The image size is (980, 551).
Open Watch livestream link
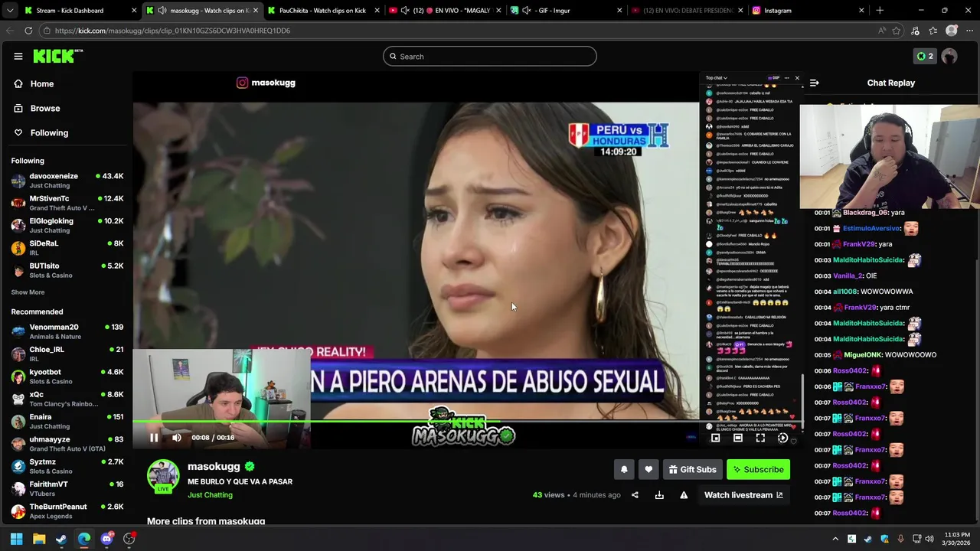point(743,495)
